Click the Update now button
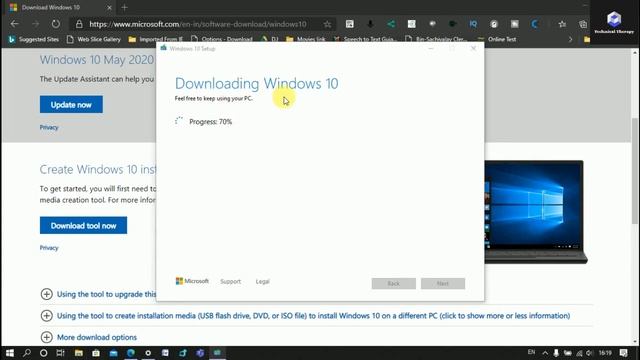The width and height of the screenshot is (640, 360). pyautogui.click(x=71, y=104)
